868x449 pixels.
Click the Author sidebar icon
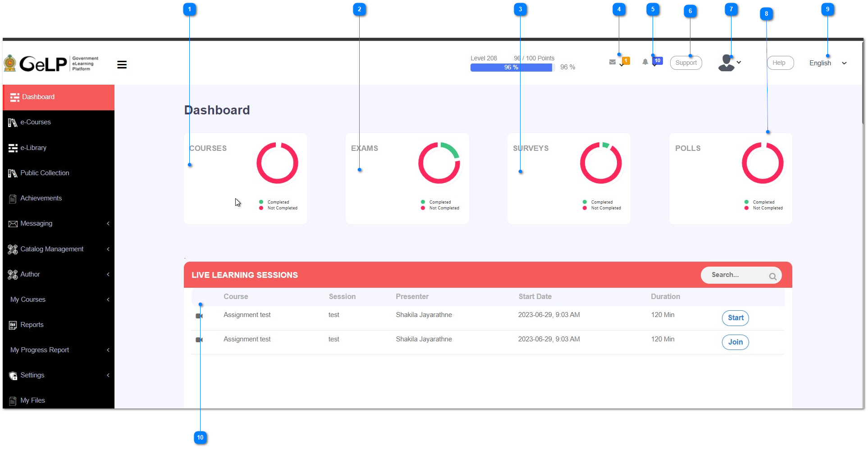(x=13, y=275)
